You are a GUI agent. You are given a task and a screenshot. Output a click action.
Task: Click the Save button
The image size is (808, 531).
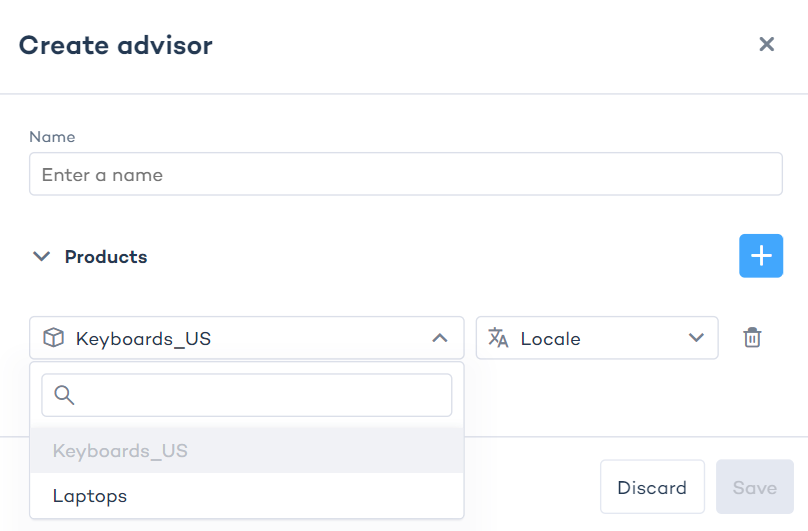click(754, 488)
